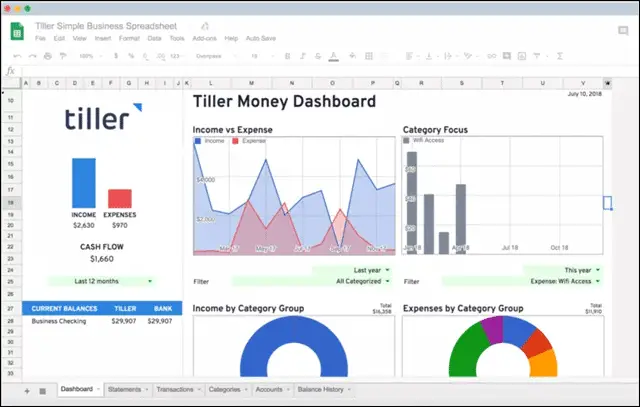
Task: Open the Auto Save menu
Action: (x=261, y=38)
